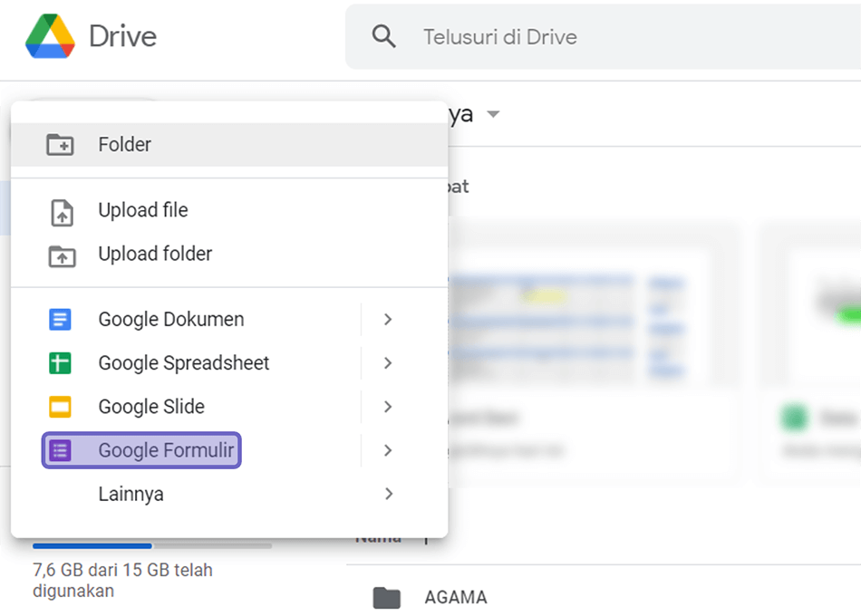The image size is (861, 616).
Task: Expand the Google Formulir submenu arrow
Action: pos(388,451)
